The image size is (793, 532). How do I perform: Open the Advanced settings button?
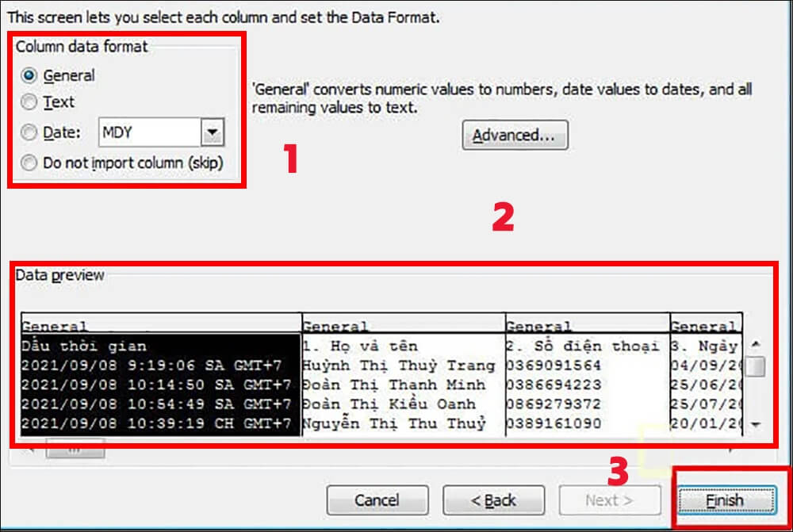515,135
